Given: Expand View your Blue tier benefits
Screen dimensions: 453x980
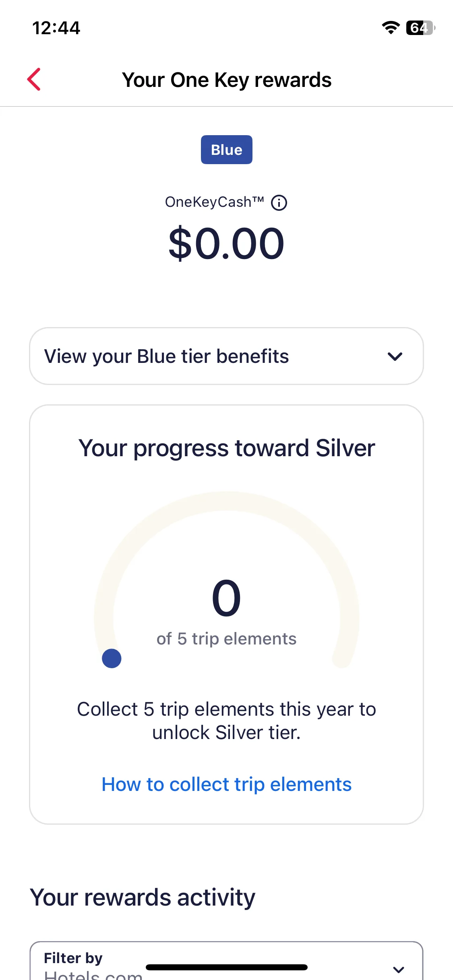Looking at the screenshot, I should pyautogui.click(x=226, y=356).
